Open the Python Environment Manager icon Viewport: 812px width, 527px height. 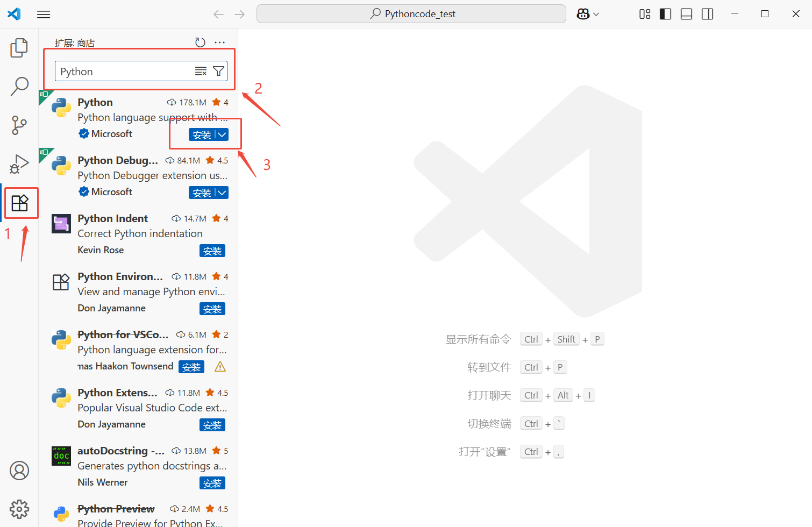[61, 282]
